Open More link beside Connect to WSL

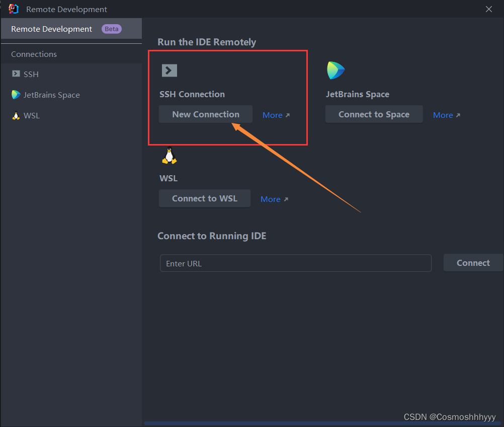coord(274,199)
